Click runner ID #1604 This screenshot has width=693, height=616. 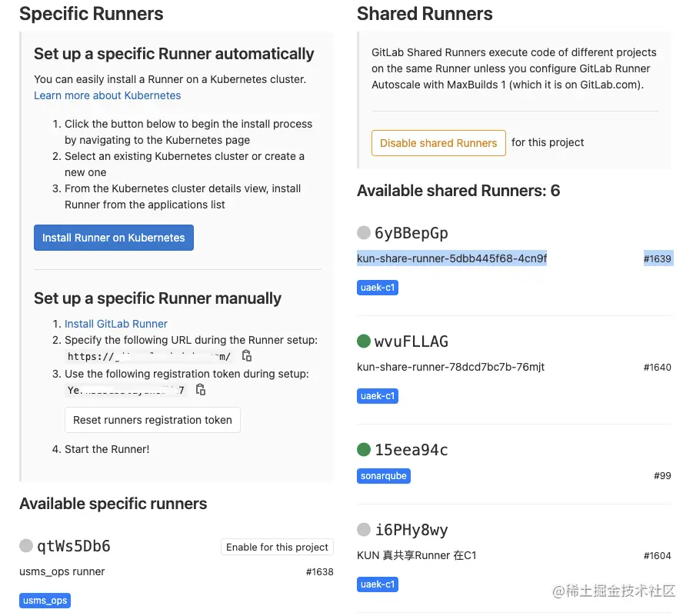point(657,556)
